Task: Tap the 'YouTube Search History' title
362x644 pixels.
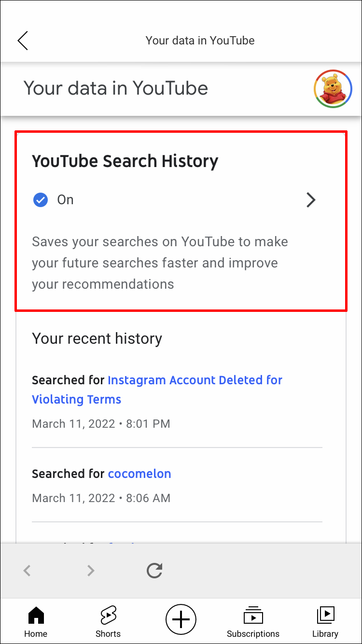Action: point(125,161)
